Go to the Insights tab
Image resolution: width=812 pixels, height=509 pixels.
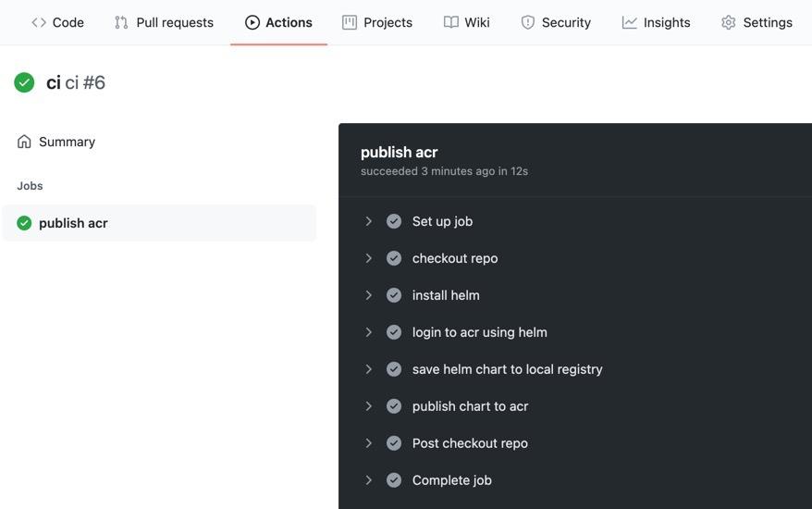coord(656,22)
